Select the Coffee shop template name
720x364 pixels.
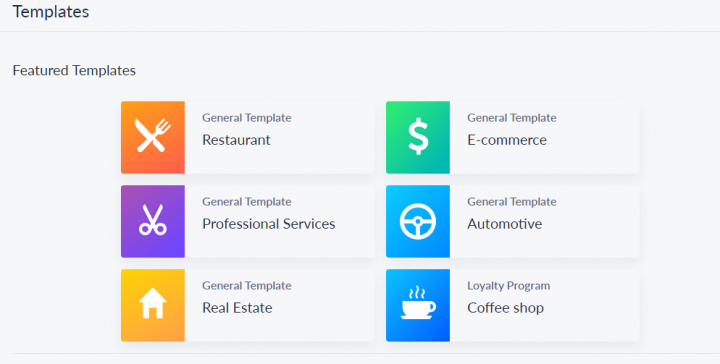[x=506, y=308]
